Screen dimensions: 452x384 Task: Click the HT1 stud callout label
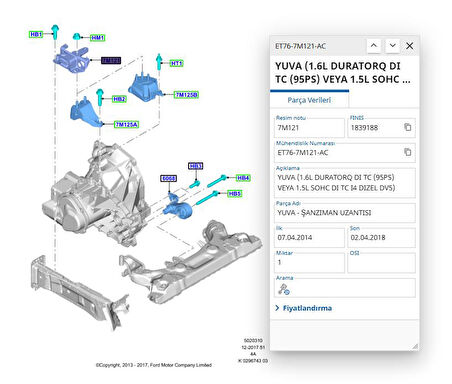tap(176, 63)
